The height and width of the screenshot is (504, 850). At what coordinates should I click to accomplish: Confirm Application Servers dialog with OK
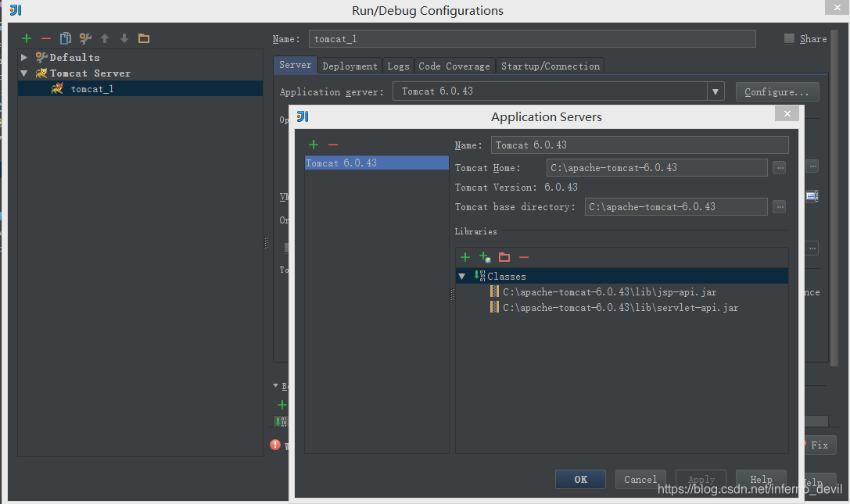(x=580, y=480)
